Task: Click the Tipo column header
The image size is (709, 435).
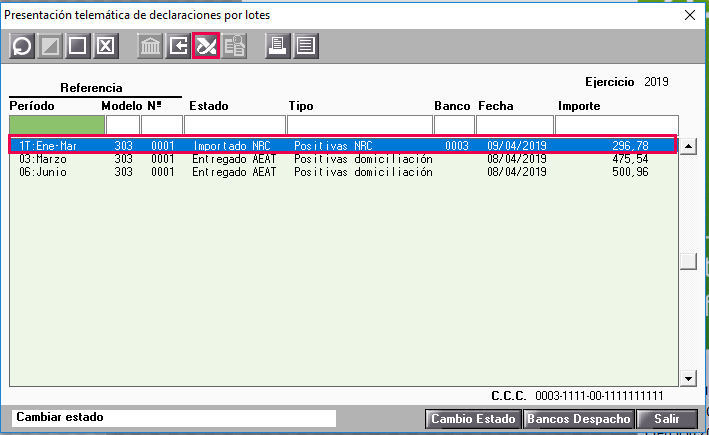Action: point(301,106)
